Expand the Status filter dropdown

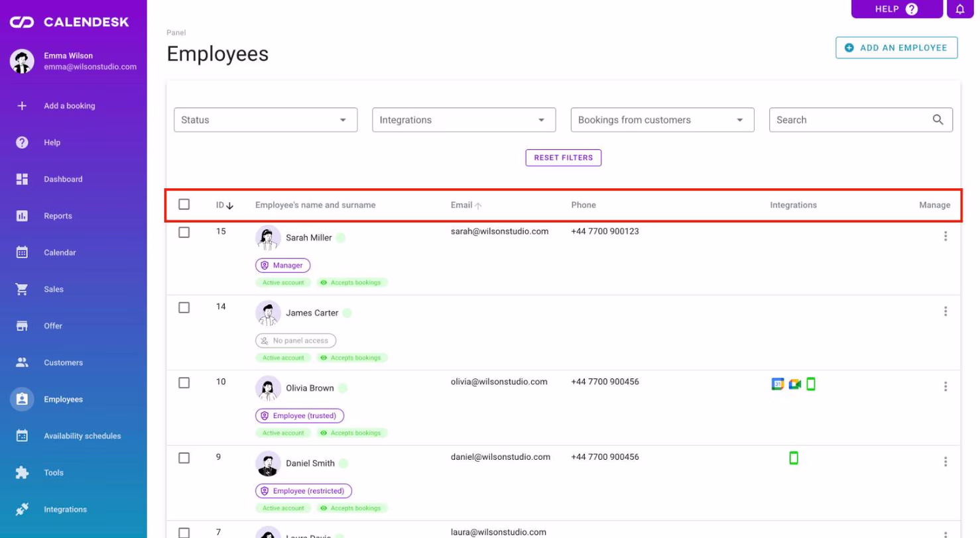266,120
